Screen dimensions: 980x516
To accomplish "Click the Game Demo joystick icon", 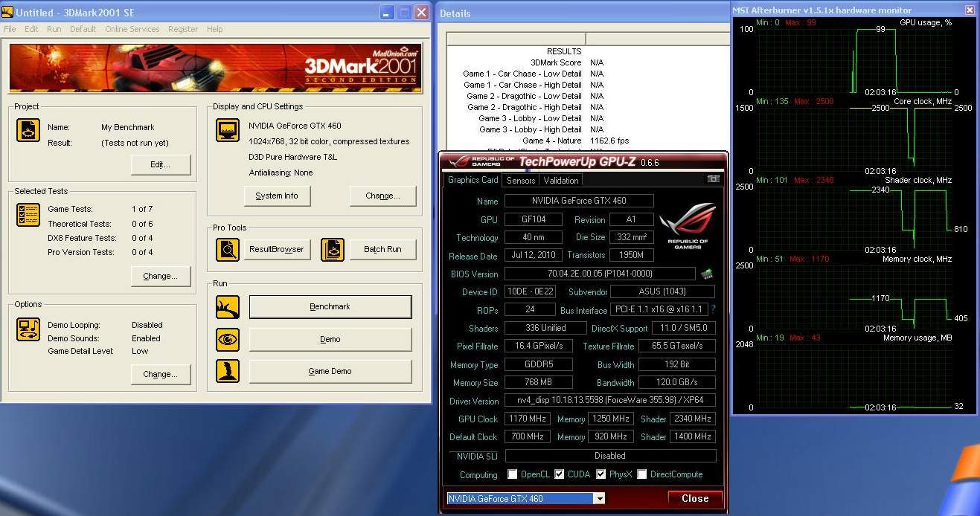I will click(228, 371).
